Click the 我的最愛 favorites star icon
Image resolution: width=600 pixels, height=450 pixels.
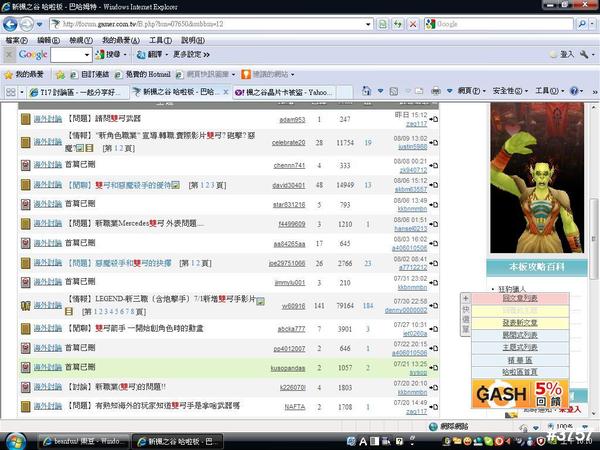(x=9, y=74)
